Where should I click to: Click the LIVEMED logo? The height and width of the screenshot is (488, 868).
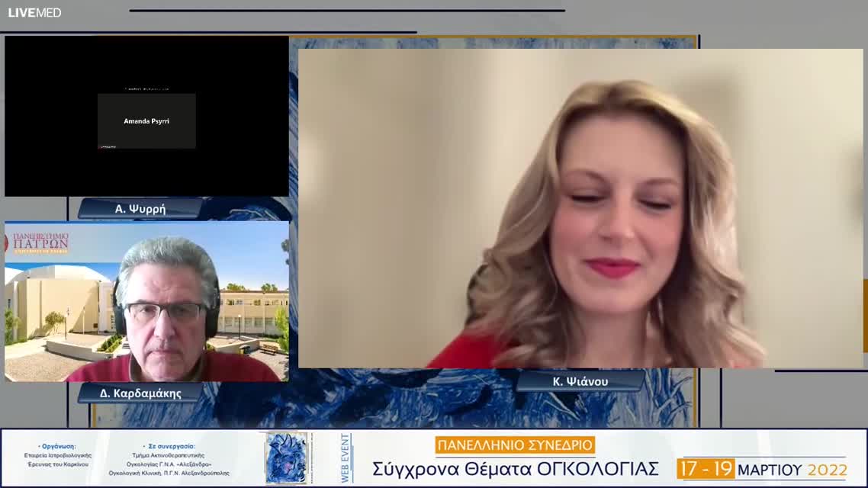(34, 13)
